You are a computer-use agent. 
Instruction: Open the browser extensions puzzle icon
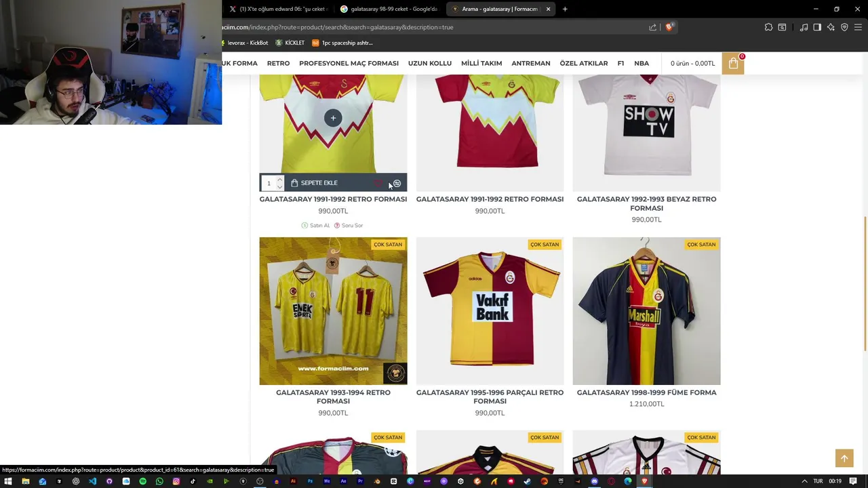click(768, 27)
